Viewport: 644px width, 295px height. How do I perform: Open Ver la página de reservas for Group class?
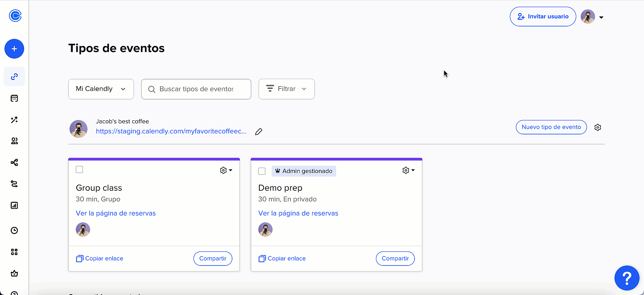[116, 213]
